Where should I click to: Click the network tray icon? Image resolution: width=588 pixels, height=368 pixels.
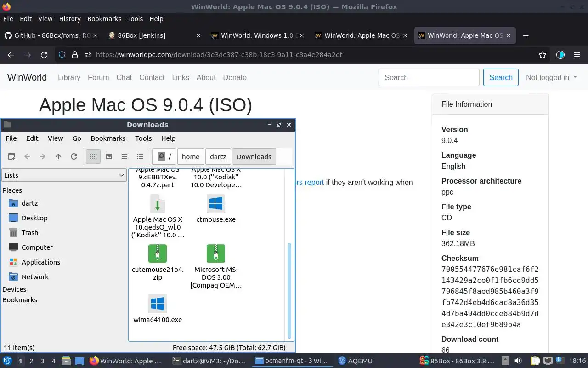(548, 361)
